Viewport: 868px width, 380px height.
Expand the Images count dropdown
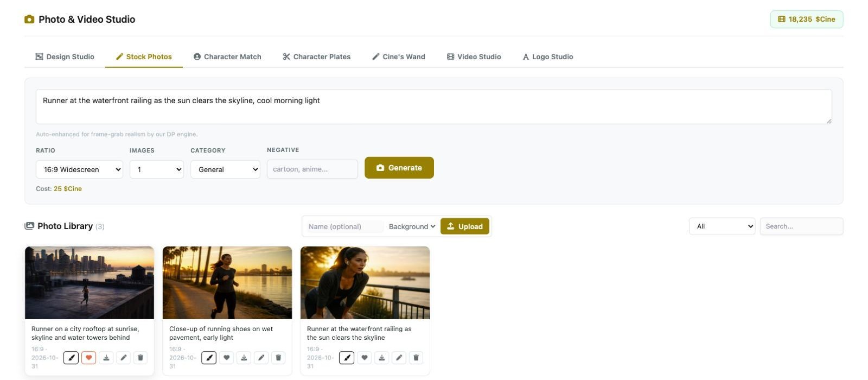[157, 169]
